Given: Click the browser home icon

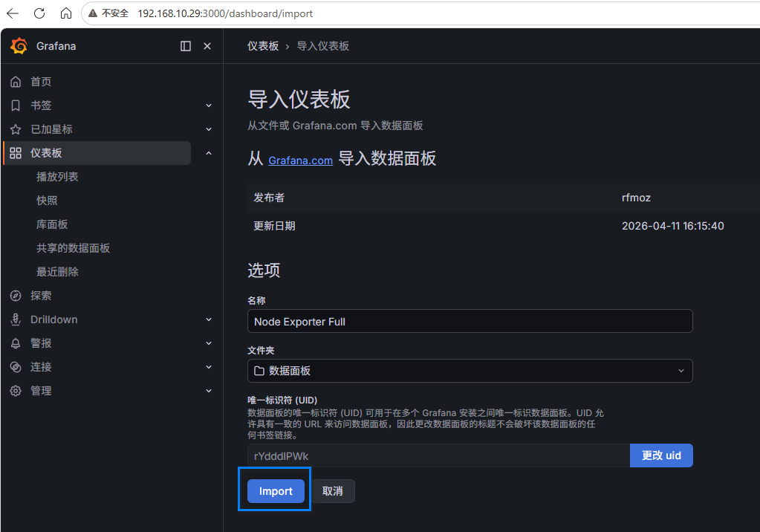Looking at the screenshot, I should click(x=66, y=13).
